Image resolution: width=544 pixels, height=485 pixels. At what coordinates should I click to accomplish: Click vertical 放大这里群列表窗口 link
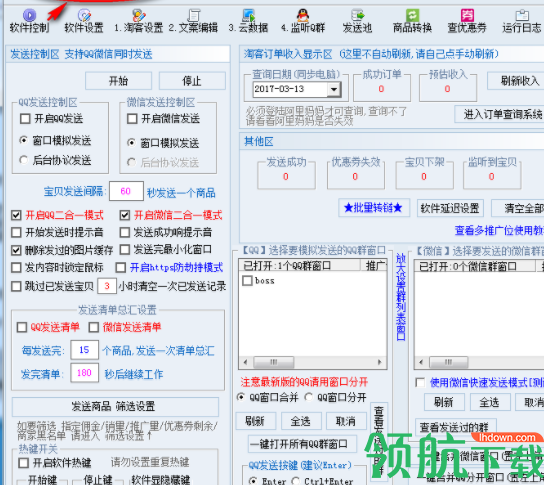(x=401, y=297)
